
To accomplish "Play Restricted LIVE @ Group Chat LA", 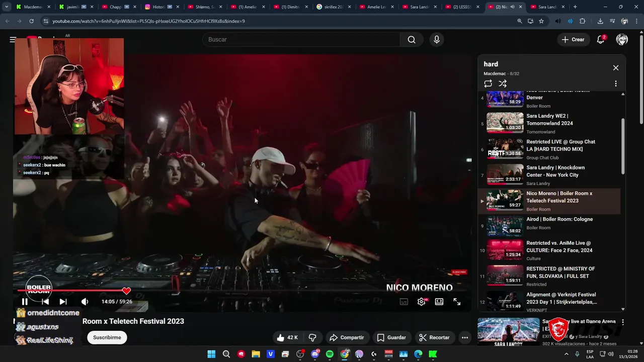I will pos(549,149).
